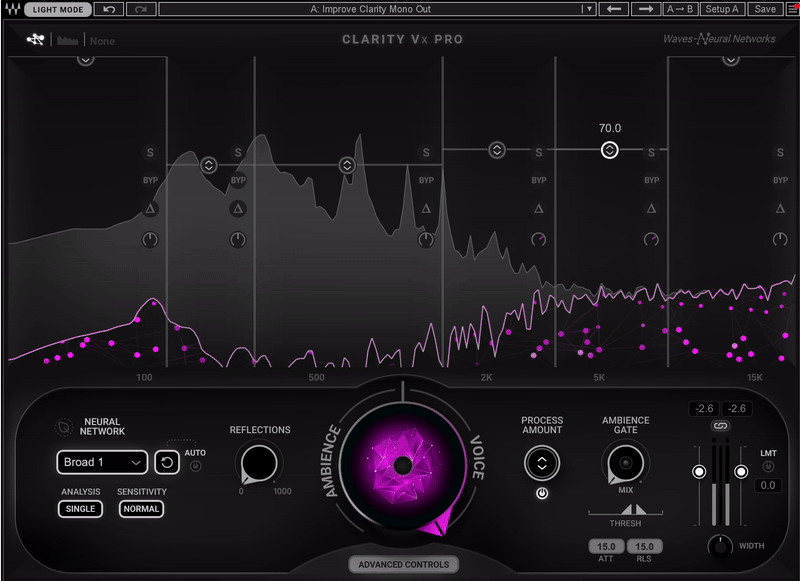Click the preset name 'A: Improve Clarity Mono Out'

[x=370, y=9]
